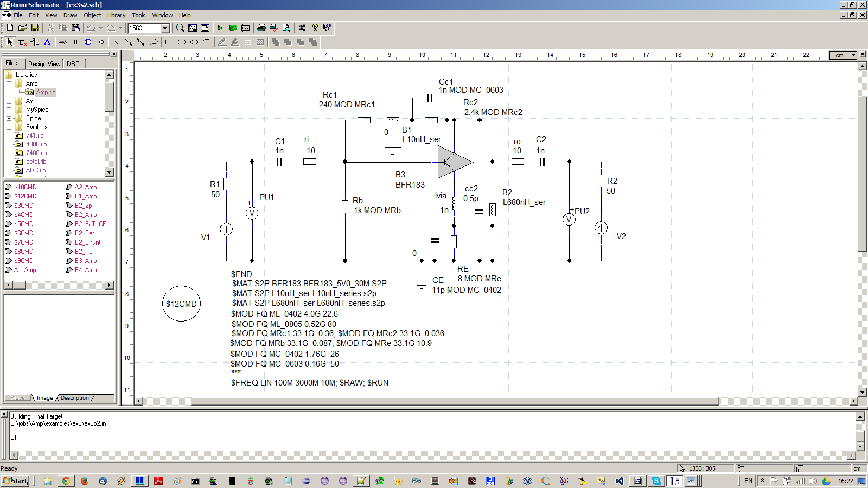868x488 pixels.
Task: Click the Save disk icon
Action: [x=35, y=28]
